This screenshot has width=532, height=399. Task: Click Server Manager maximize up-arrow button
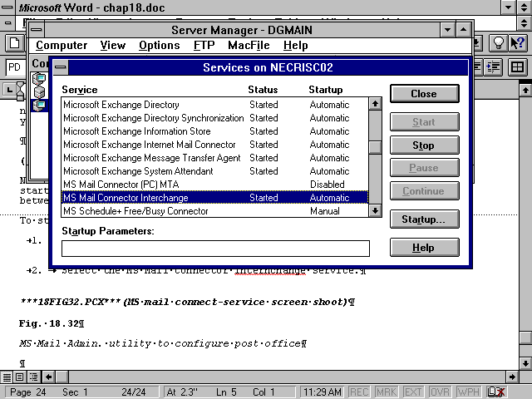pyautogui.click(x=464, y=30)
